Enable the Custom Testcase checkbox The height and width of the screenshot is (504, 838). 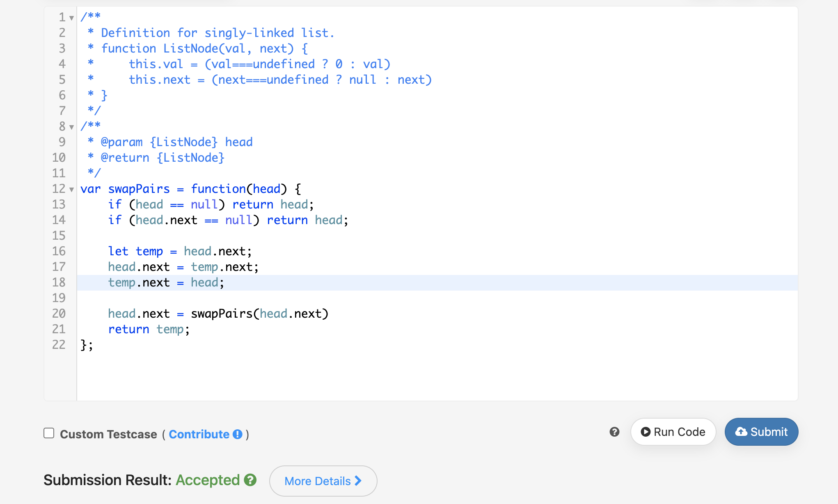pyautogui.click(x=49, y=433)
